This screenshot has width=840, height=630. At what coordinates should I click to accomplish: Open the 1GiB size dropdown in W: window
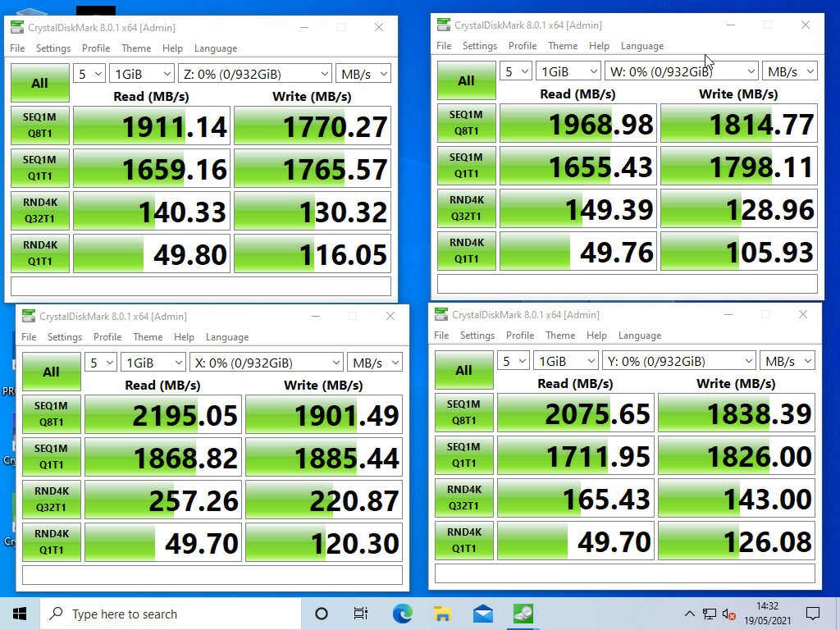point(568,71)
